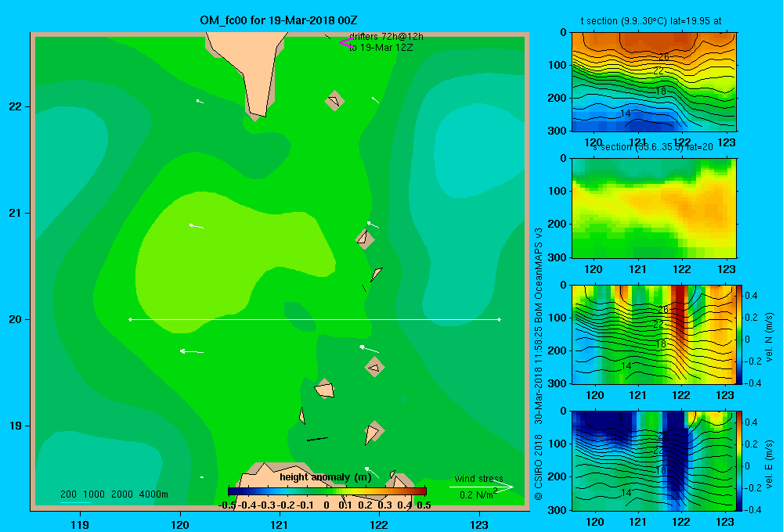Click the east endpoint of the white section line

(500, 319)
